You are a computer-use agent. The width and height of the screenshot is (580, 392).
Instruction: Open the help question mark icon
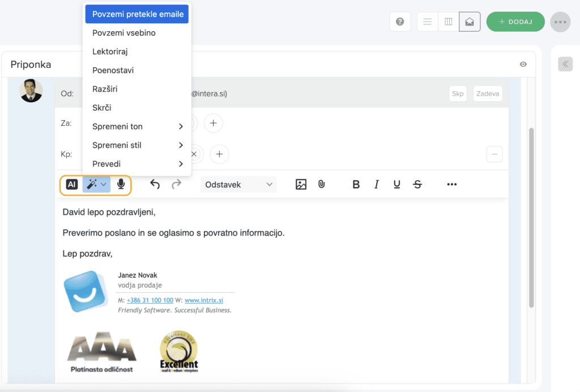tap(400, 22)
